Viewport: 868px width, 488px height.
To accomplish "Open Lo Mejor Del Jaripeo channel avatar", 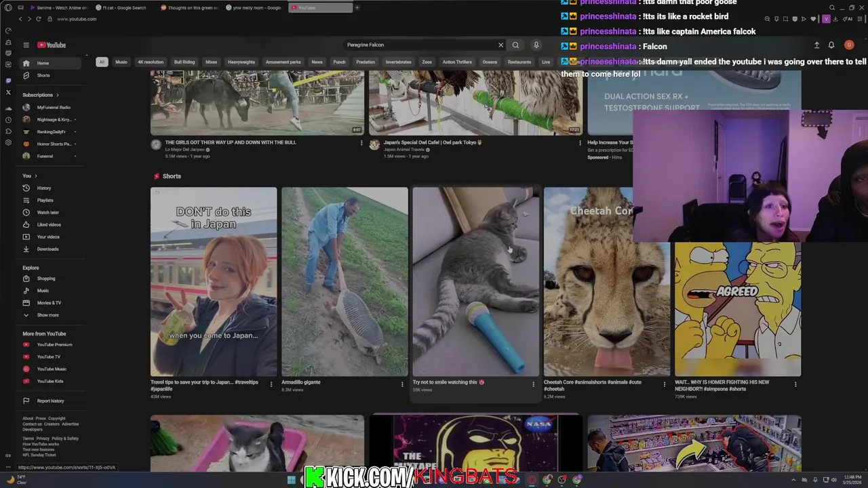I will [156, 144].
